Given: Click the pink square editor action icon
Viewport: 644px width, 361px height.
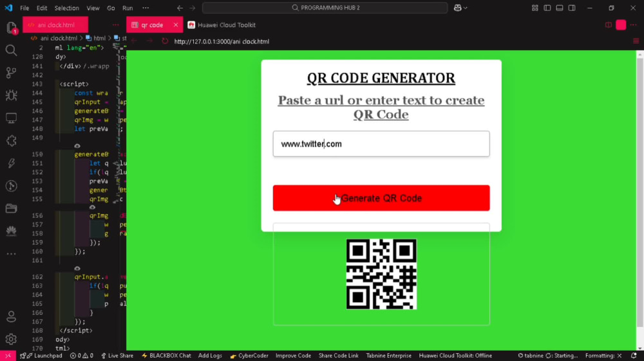Looking at the screenshot, I should coord(621,25).
